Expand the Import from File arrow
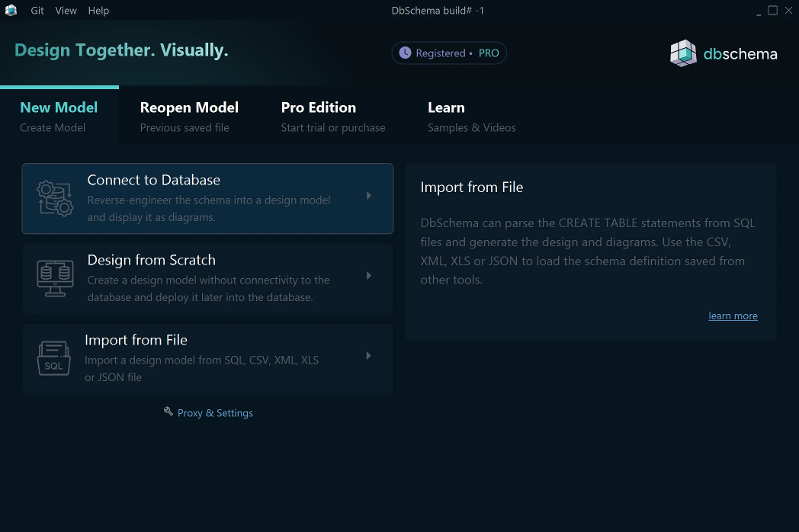799x532 pixels. tap(369, 356)
